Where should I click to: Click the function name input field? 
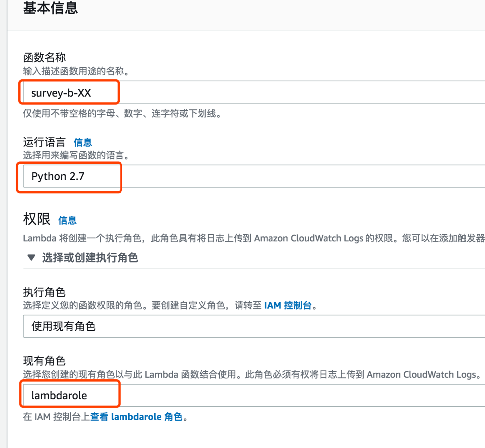pos(254,92)
